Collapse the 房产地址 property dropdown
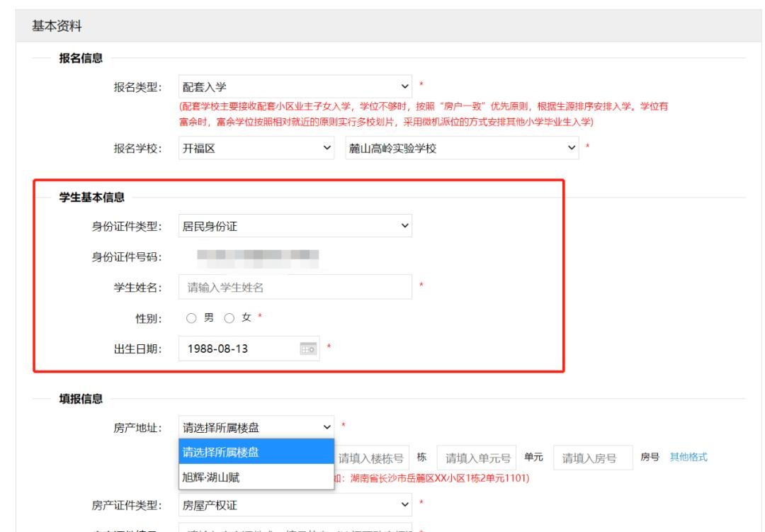 256,427
